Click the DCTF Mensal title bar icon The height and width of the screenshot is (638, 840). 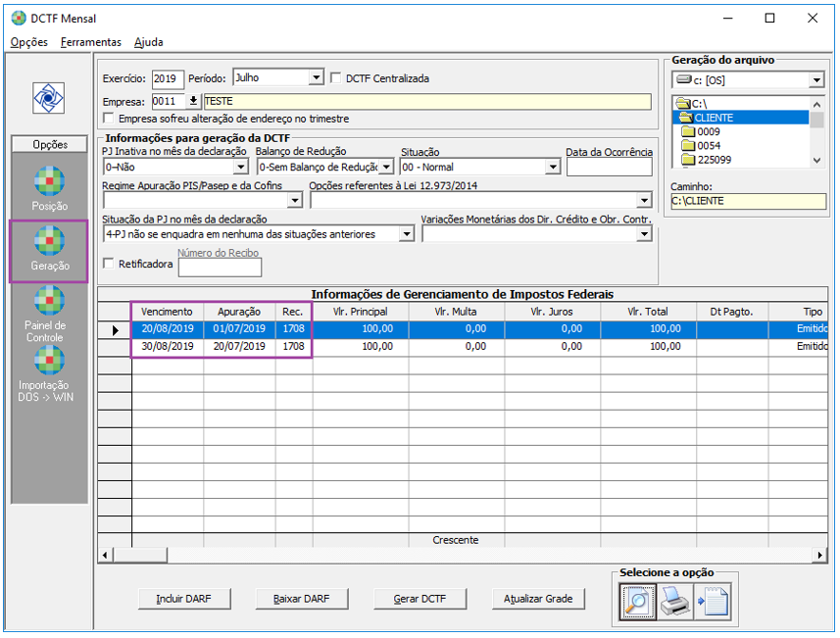(19, 19)
